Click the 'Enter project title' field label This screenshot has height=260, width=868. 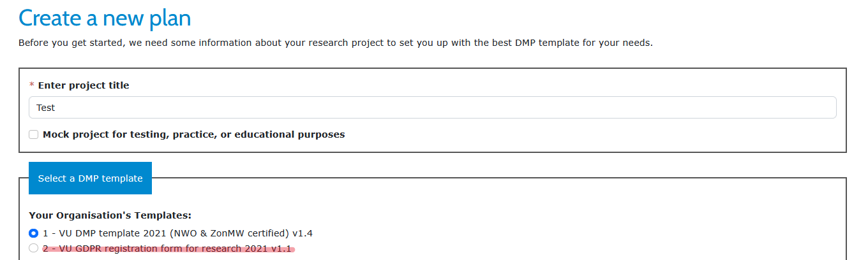coord(84,85)
